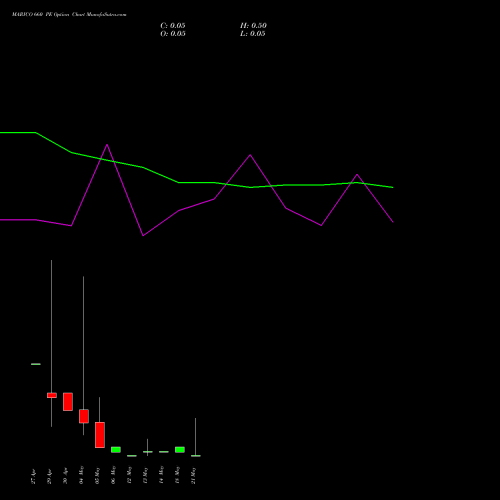The image size is (500, 500).
Task: Select the 06 May date label
Action: coord(113,475)
